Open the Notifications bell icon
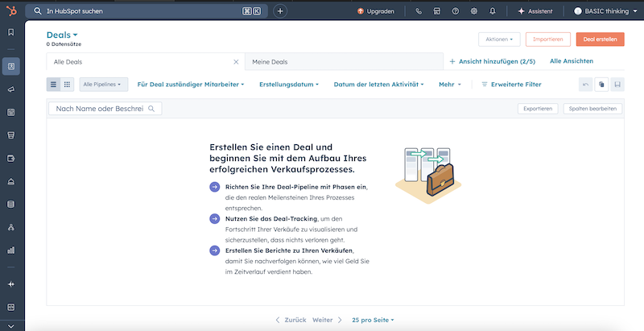 (493, 11)
